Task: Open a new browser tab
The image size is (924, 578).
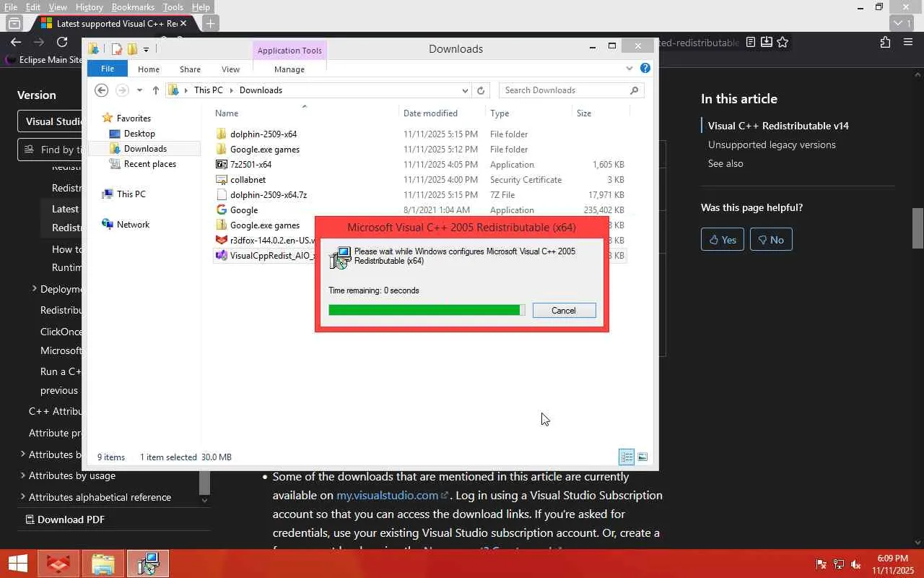Action: click(x=210, y=23)
